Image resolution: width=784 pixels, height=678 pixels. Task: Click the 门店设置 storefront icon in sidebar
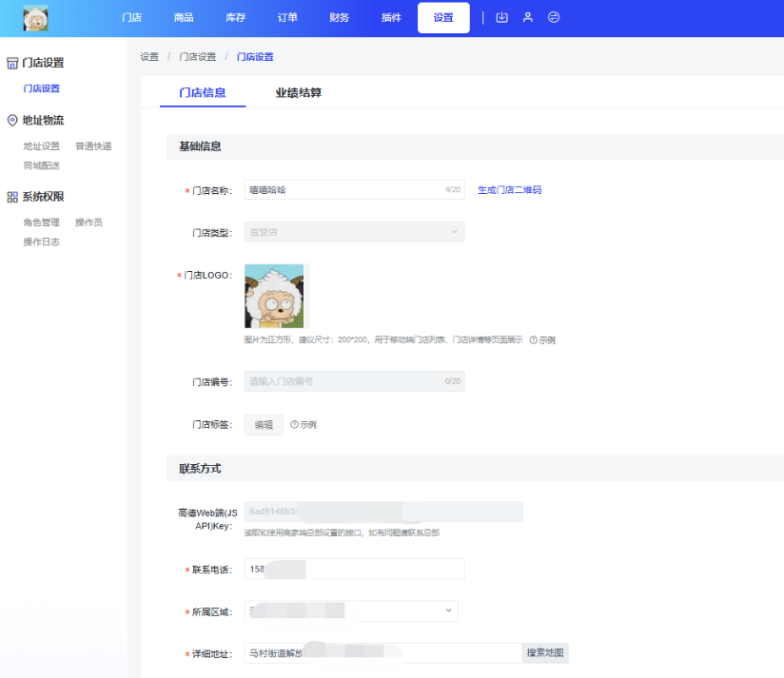pyautogui.click(x=12, y=63)
